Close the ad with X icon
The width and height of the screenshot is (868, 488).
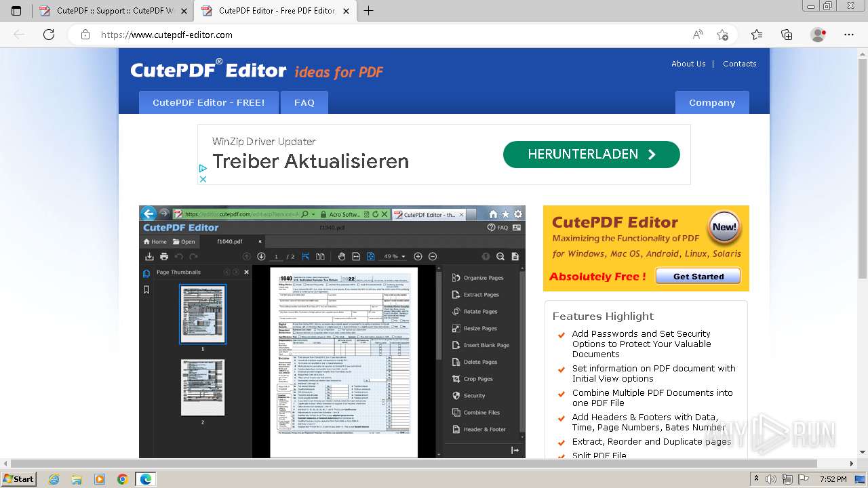[x=203, y=179]
